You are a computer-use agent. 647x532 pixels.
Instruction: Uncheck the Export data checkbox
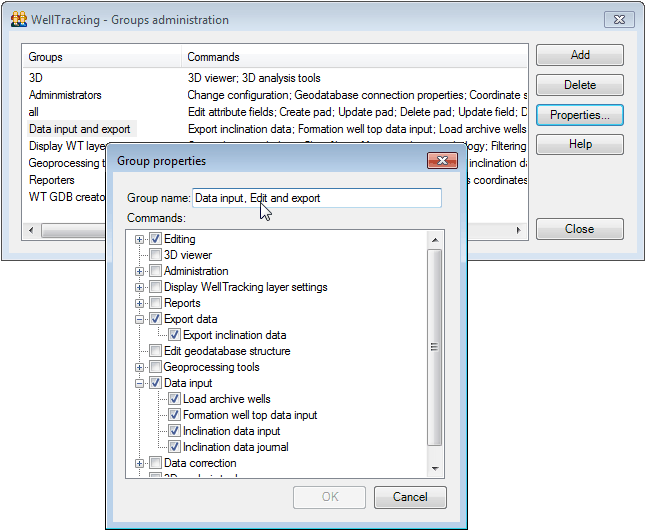pos(156,319)
